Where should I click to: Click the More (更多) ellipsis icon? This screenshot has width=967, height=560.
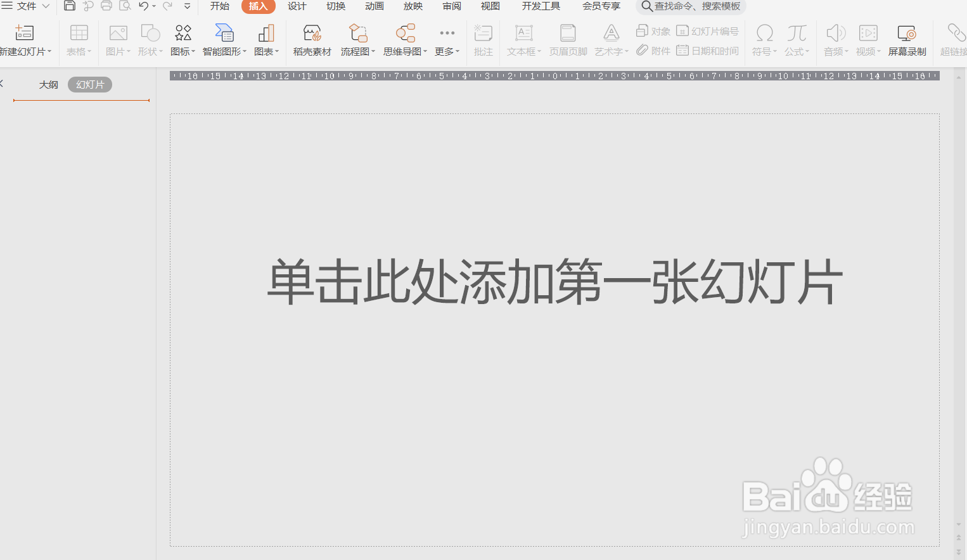pyautogui.click(x=447, y=33)
